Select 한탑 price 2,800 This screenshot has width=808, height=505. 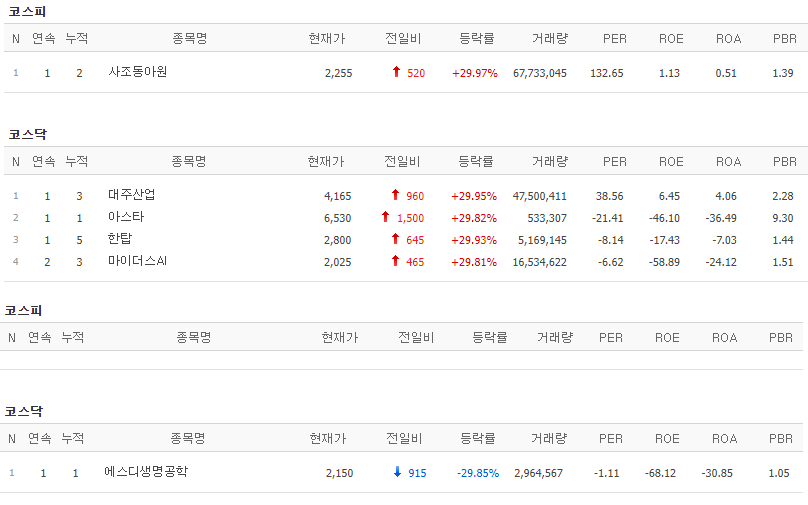pos(338,240)
